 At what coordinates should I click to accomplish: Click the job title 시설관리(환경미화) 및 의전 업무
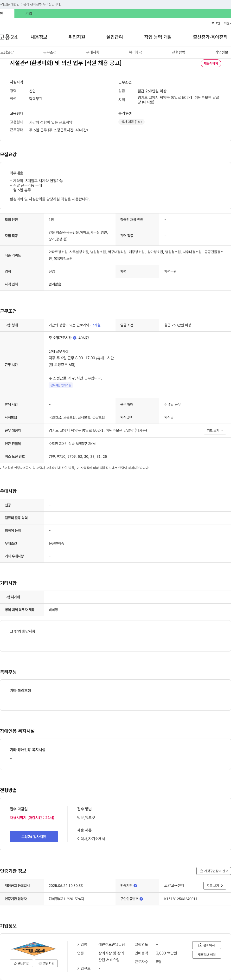tap(65, 63)
